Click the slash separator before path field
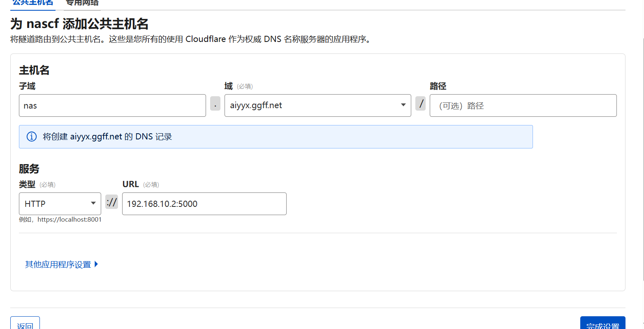The height and width of the screenshot is (329, 644). pyautogui.click(x=420, y=104)
